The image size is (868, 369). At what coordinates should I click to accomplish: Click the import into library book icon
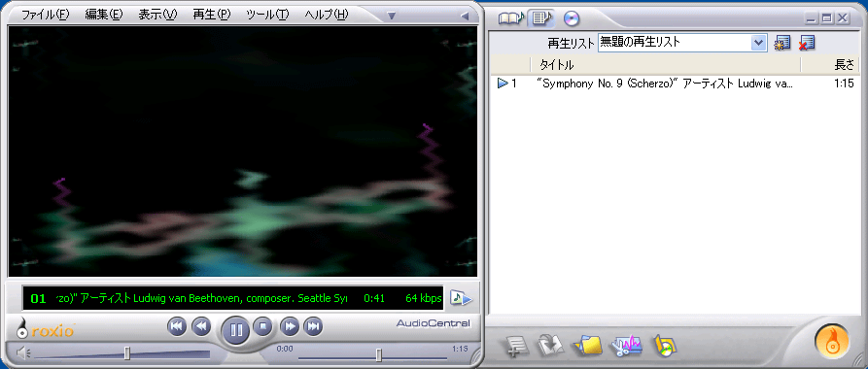coord(551,346)
